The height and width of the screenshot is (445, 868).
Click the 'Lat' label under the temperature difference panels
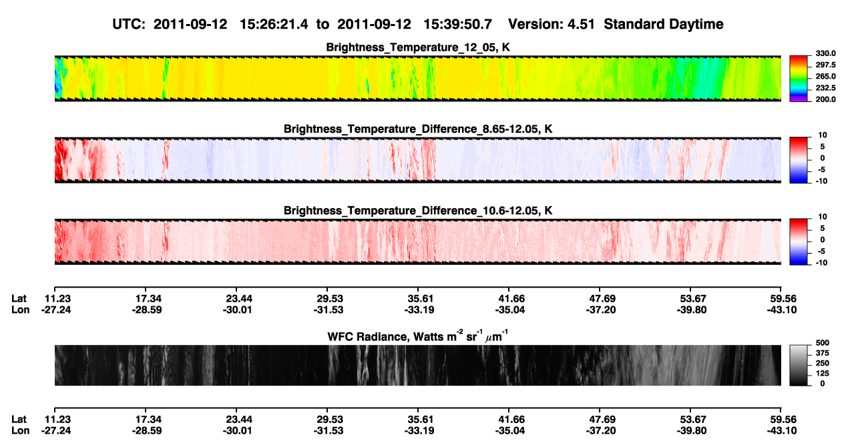(x=19, y=298)
